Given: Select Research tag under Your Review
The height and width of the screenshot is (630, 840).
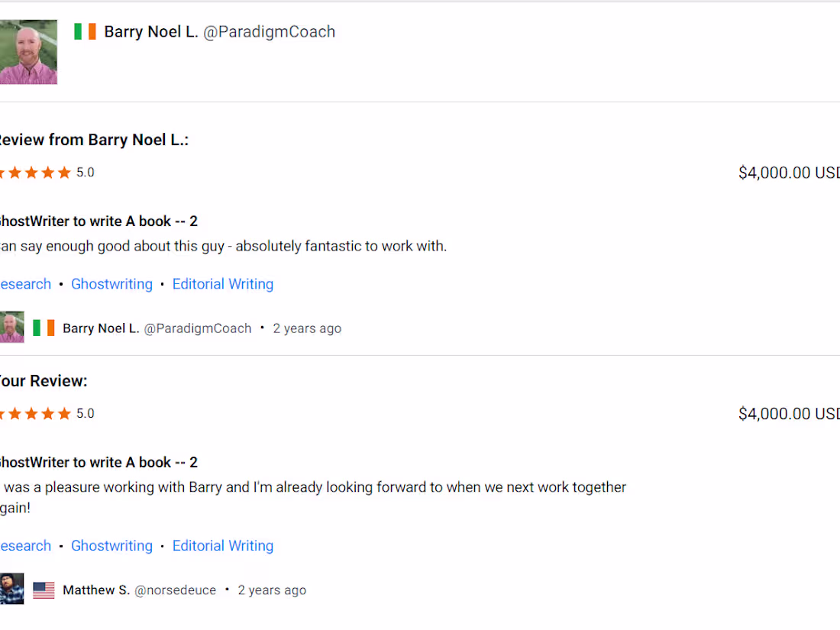Looking at the screenshot, I should click(x=26, y=545).
